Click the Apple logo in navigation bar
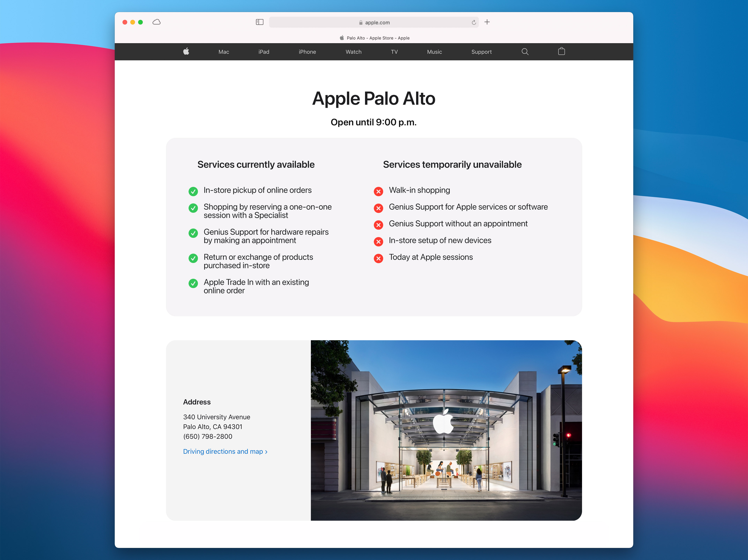This screenshot has width=748, height=560. pos(186,51)
